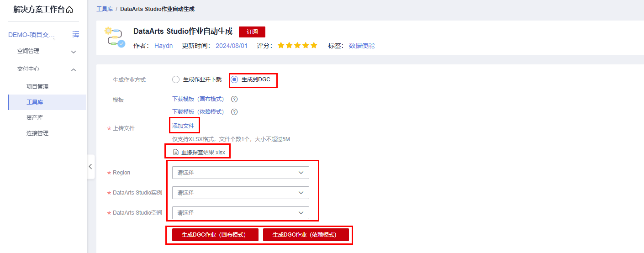Click the update date 2024/08/01
The width and height of the screenshot is (644, 253).
coord(232,46)
